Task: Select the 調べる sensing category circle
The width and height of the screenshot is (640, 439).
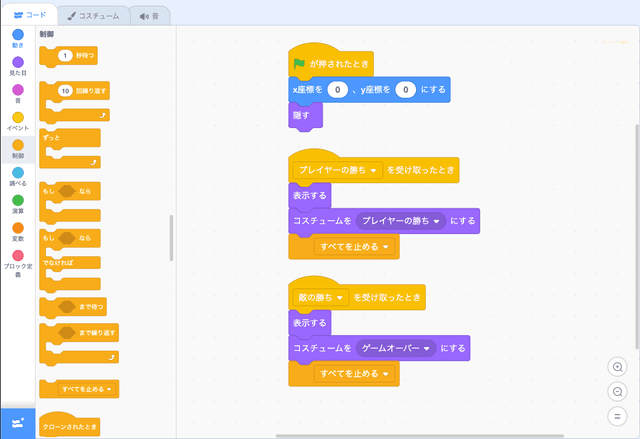Action: tap(18, 172)
